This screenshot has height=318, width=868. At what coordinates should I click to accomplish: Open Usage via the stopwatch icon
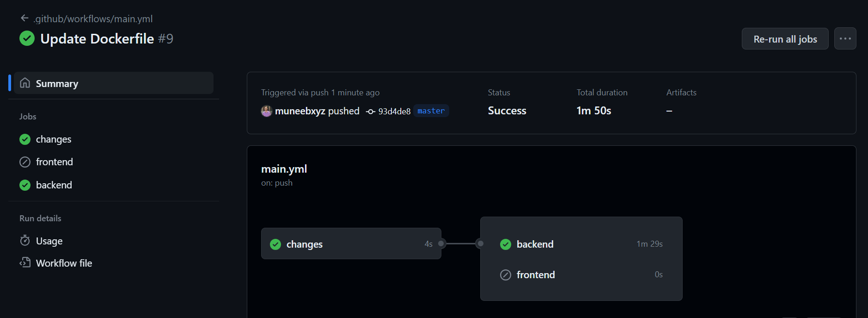25,241
